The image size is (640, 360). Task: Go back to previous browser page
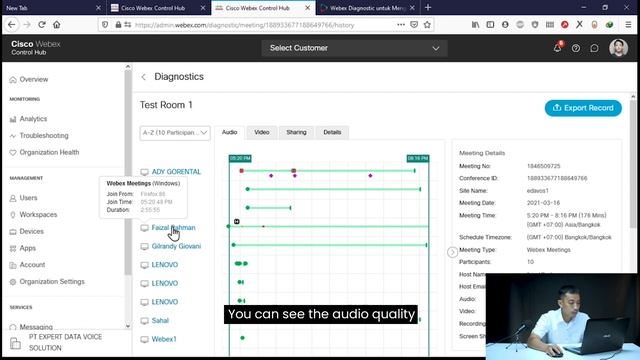(11, 25)
